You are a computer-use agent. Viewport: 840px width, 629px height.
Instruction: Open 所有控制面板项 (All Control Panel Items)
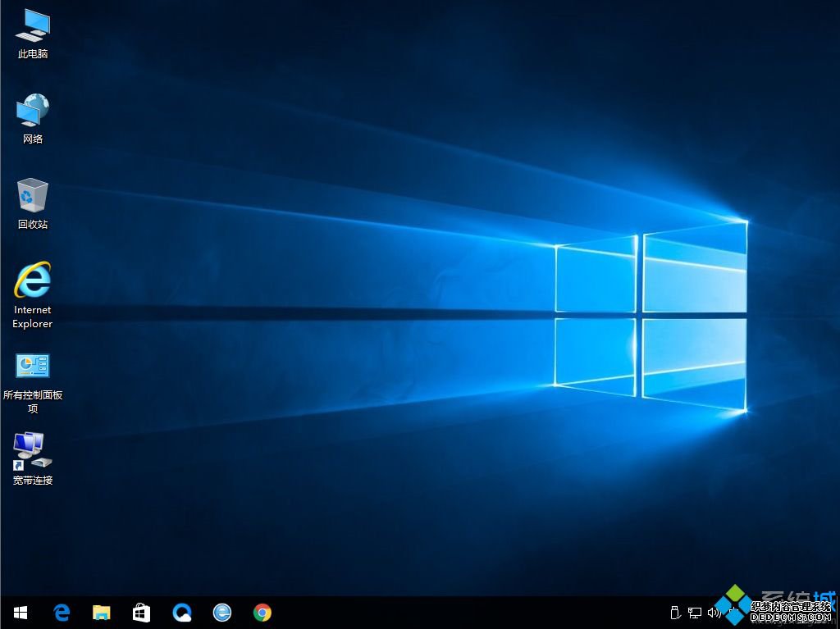point(32,367)
